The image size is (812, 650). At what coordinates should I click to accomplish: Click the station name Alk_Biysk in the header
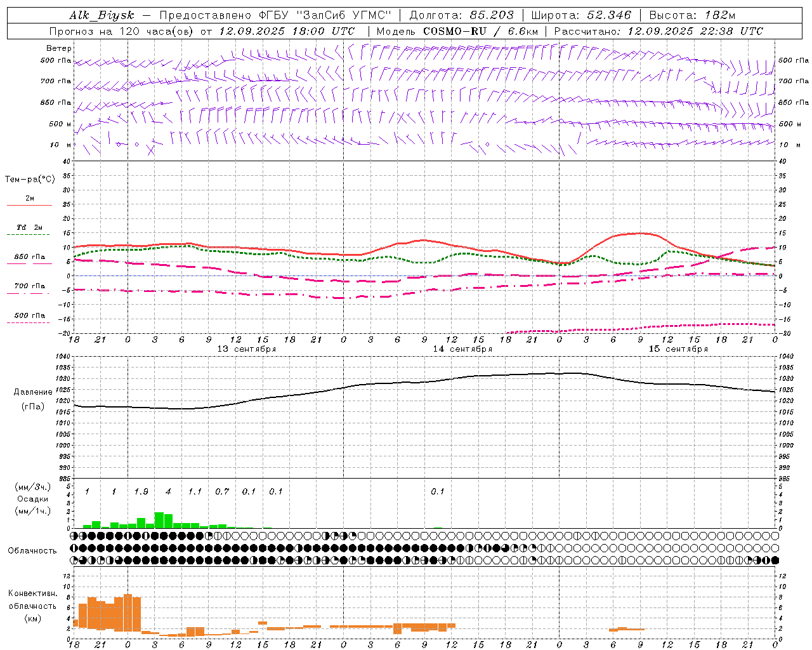point(101,15)
